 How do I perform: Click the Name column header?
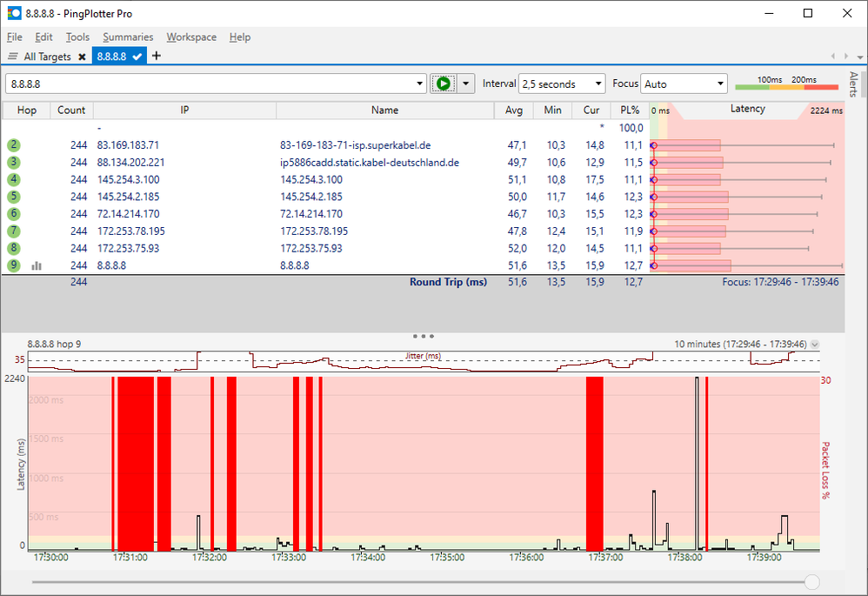pyautogui.click(x=384, y=110)
